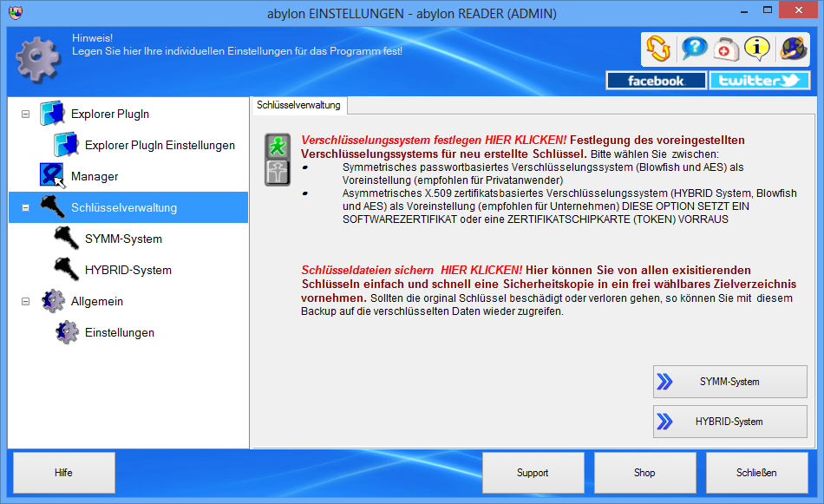Collapse the Explorer PlugIn tree node
The height and width of the screenshot is (504, 824).
pos(25,114)
